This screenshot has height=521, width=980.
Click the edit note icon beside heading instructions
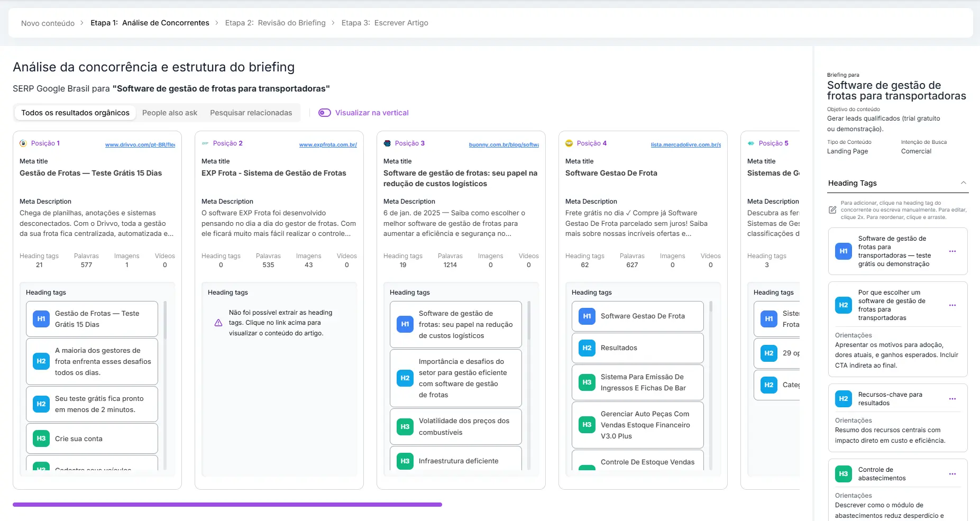pyautogui.click(x=832, y=210)
